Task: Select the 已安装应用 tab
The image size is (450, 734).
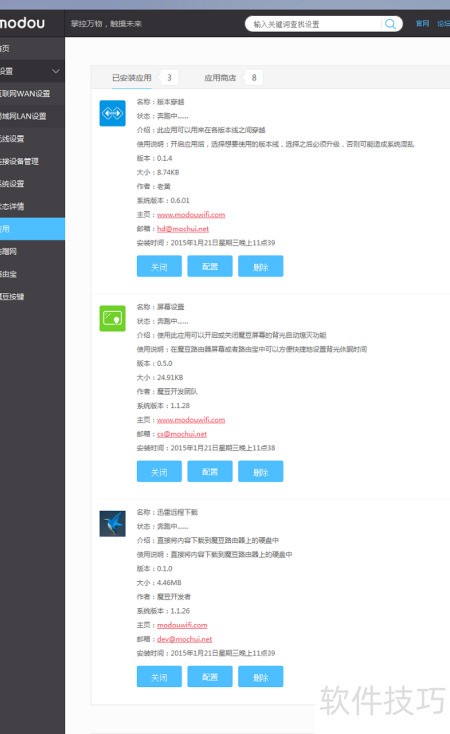Action: [x=132, y=78]
